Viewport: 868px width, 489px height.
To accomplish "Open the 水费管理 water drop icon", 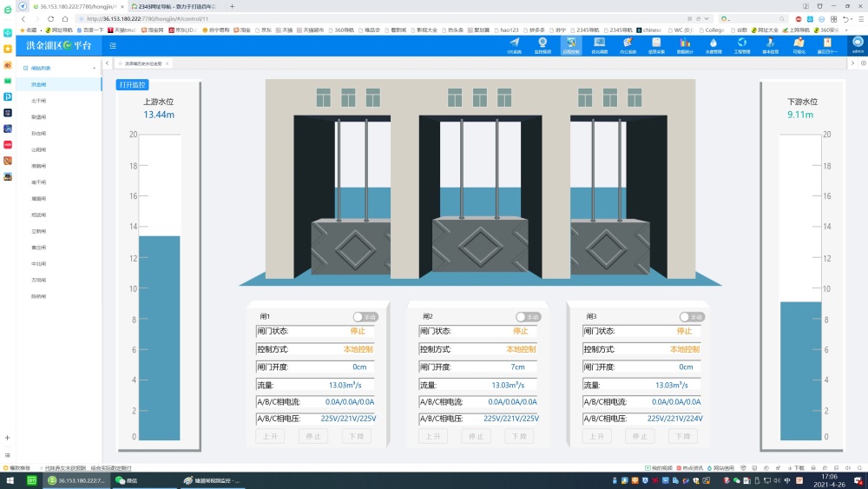I will coord(713,44).
